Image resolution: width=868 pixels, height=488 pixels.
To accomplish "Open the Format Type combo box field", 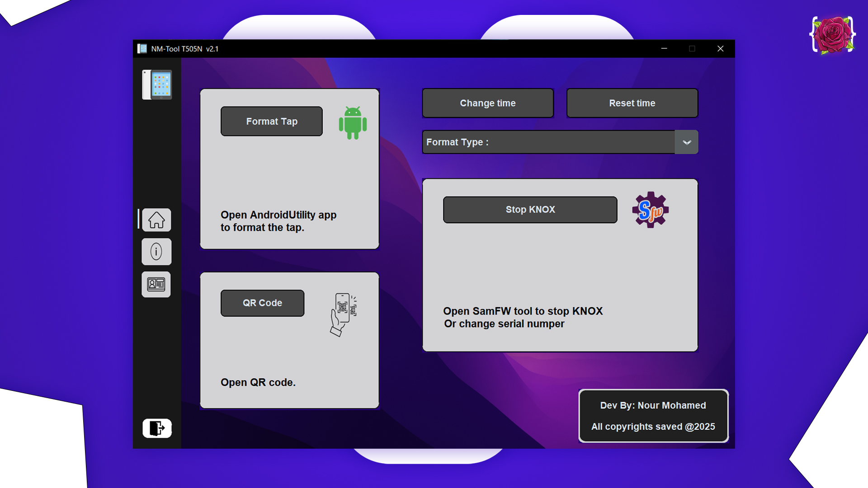I will [560, 142].
